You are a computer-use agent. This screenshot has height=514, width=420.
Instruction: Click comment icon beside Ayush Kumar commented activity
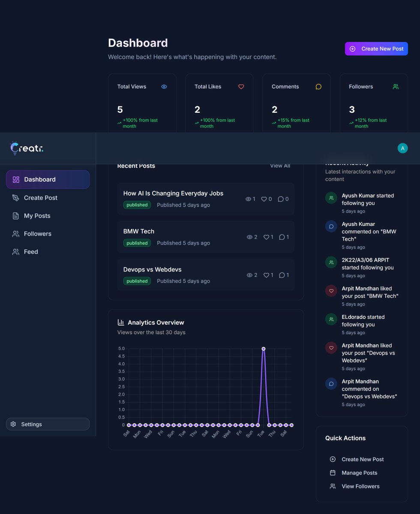tap(331, 227)
